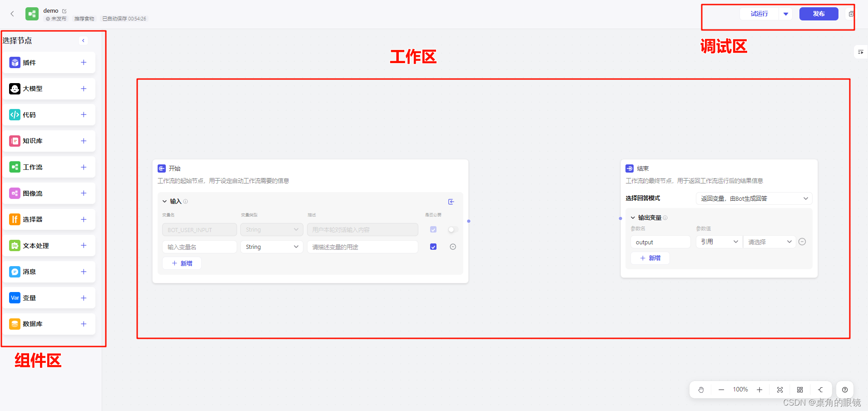This screenshot has width=868, height=411.
Task: Click the 数据库 database node icon
Action: [x=15, y=324]
